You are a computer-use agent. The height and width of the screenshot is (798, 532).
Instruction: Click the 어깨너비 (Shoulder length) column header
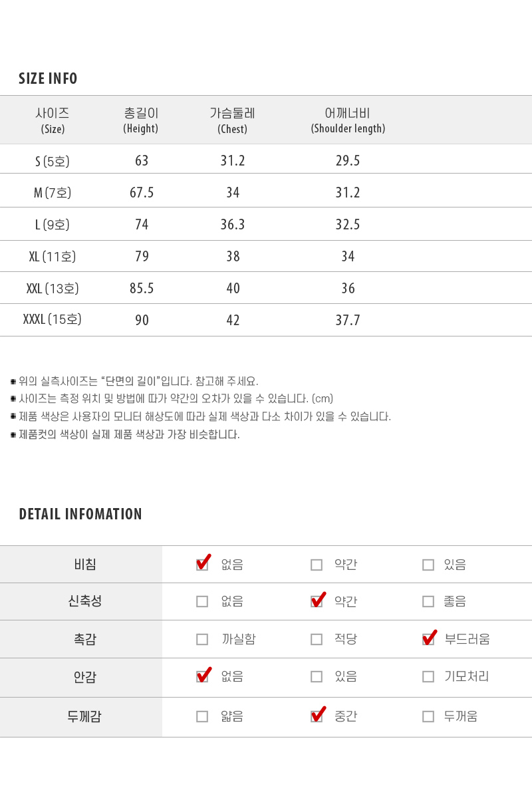(x=348, y=120)
